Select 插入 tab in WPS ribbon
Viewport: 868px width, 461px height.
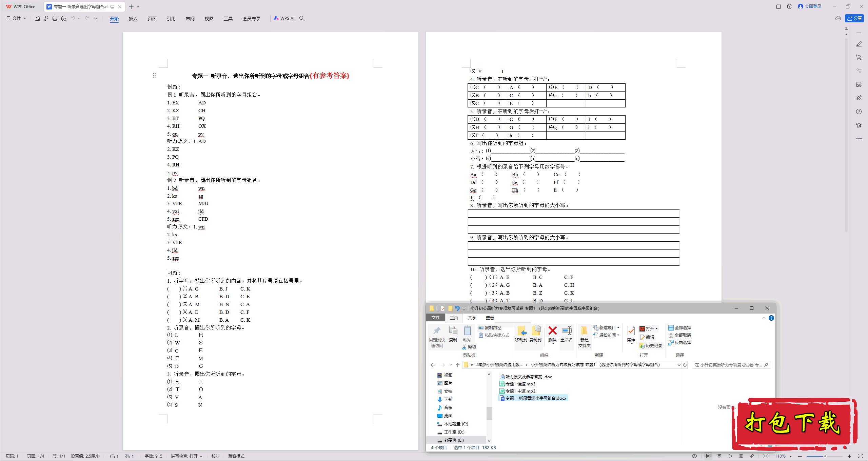pos(133,18)
